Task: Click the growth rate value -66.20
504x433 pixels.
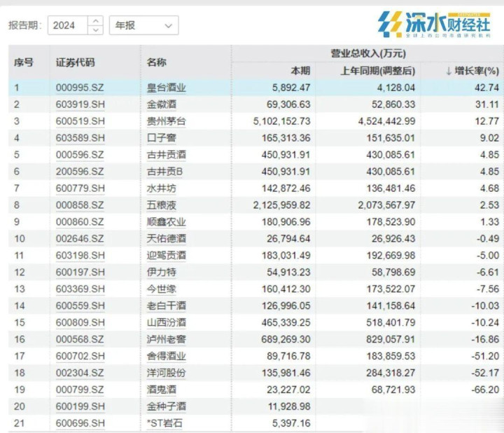Action: (x=485, y=390)
